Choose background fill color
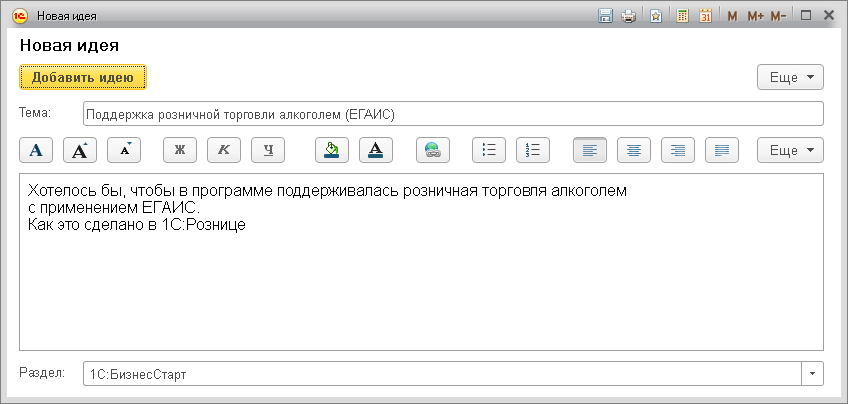The height and width of the screenshot is (404, 848). tap(332, 150)
